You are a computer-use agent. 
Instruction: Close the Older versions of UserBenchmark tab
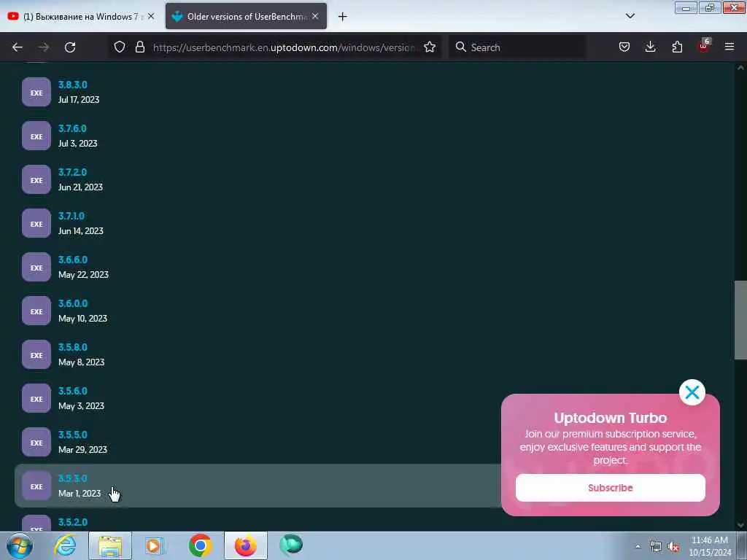tap(315, 16)
